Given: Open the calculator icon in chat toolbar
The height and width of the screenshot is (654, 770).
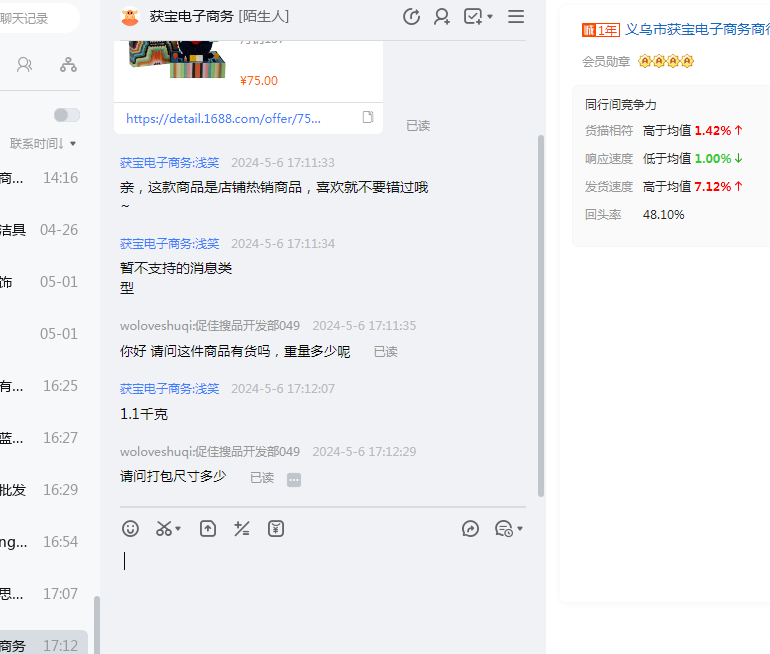Looking at the screenshot, I should click(241, 529).
